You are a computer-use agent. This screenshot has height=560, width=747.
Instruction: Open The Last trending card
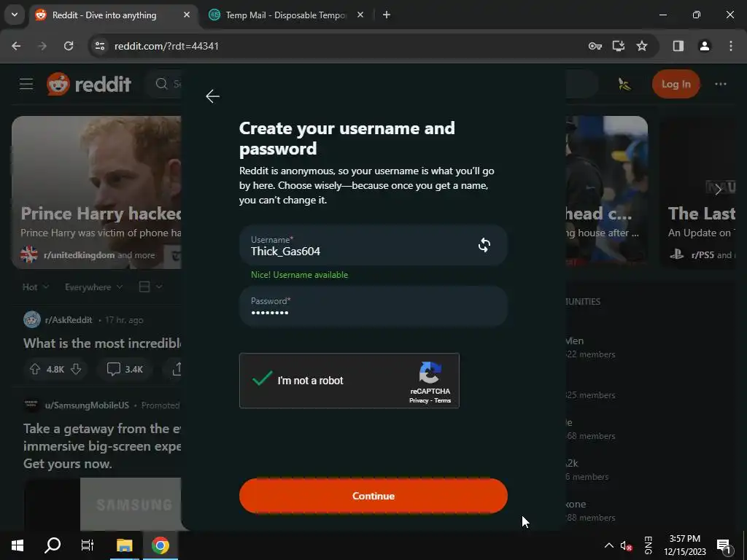697,192
